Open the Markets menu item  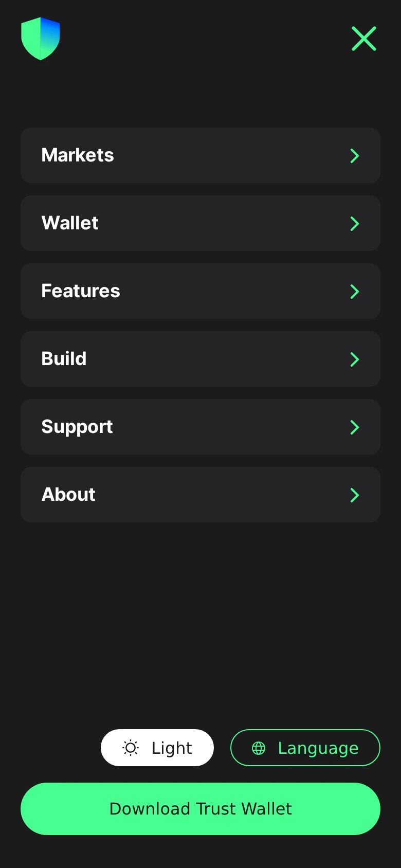pyautogui.click(x=200, y=155)
